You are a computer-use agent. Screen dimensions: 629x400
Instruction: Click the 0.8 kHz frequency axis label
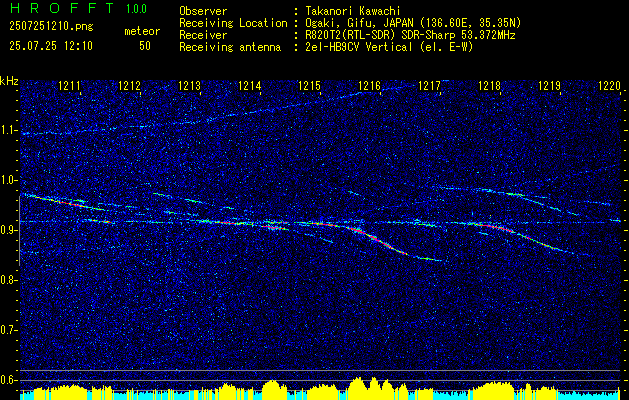coord(9,280)
